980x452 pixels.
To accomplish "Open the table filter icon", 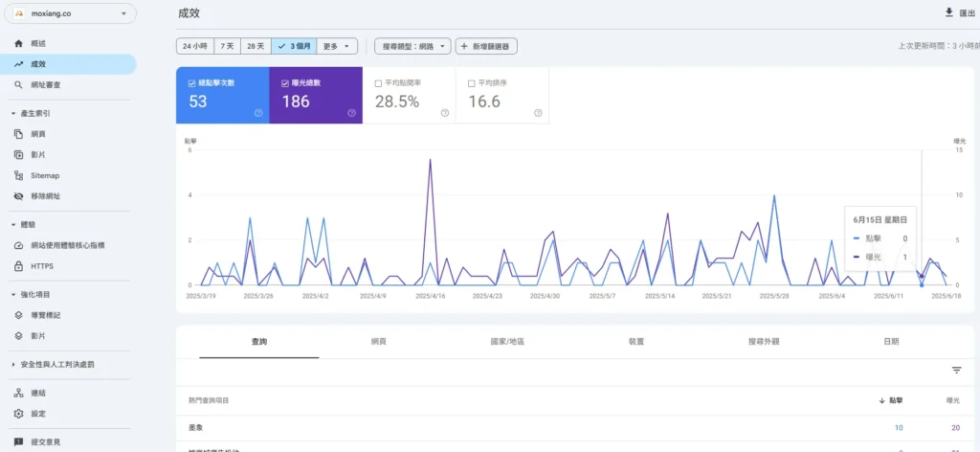I will 956,370.
